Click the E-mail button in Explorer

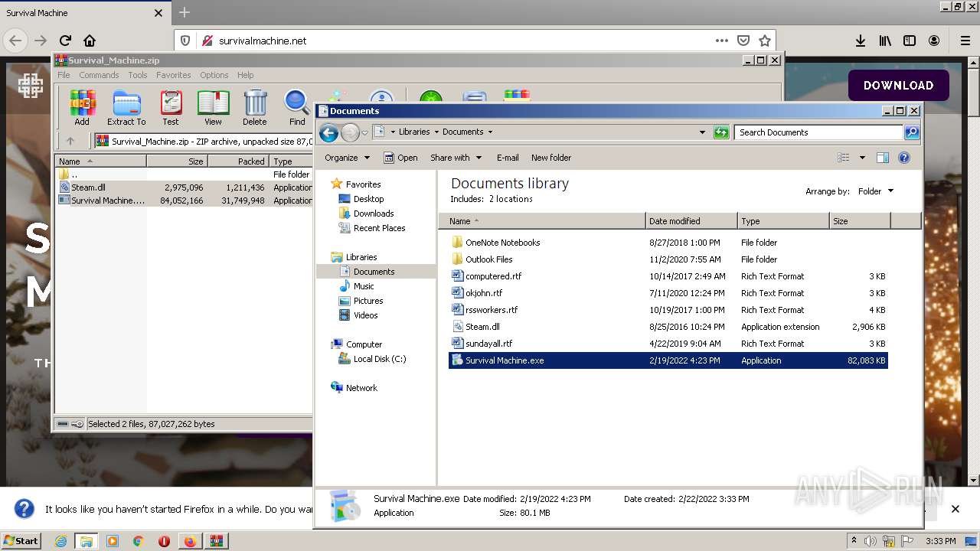pyautogui.click(x=508, y=158)
